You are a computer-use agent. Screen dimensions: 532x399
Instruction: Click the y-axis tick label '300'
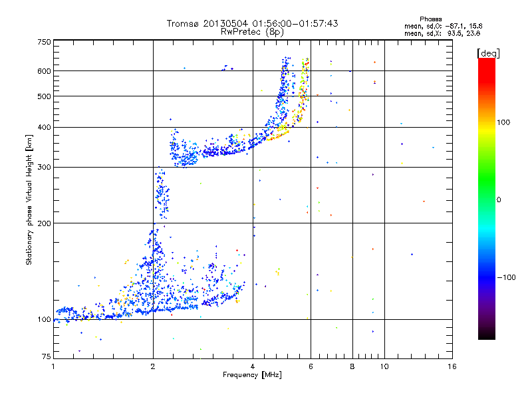pyautogui.click(x=44, y=168)
